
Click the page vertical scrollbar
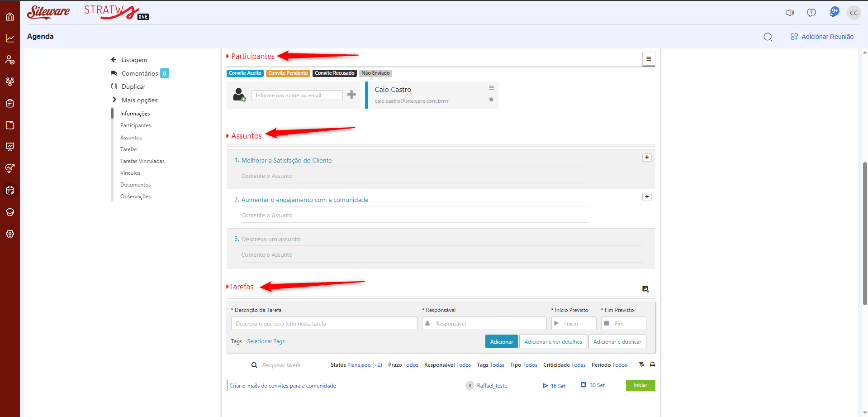point(865,233)
